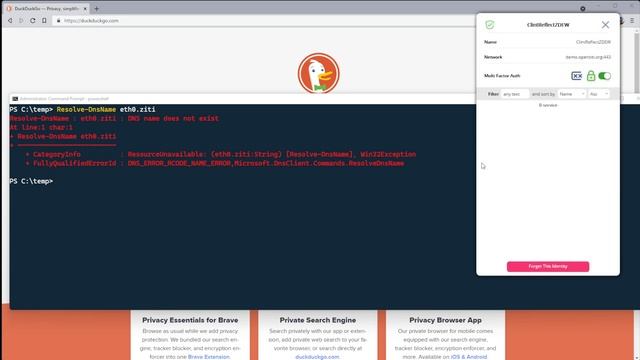Viewport: 640px width, 360px height.
Task: Click the dark icon in browser title bar
Action: click(583, 9)
